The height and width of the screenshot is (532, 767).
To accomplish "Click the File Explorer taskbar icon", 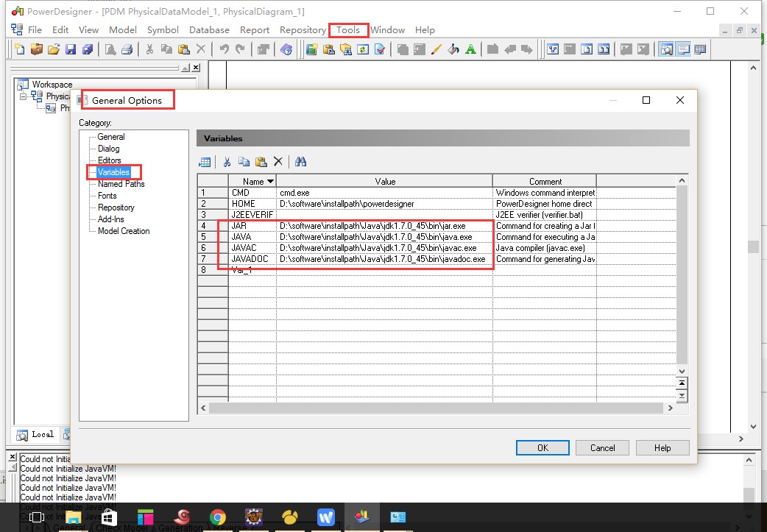I will click(73, 517).
